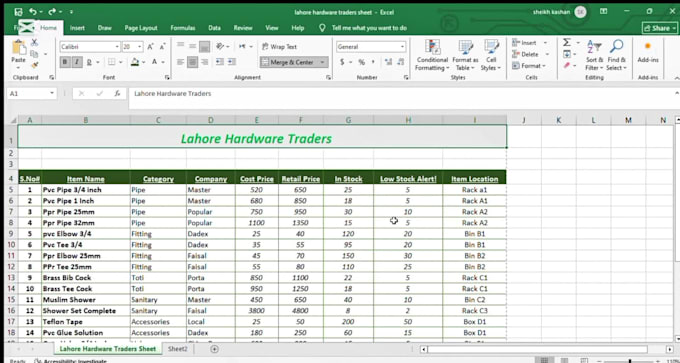Expand Conditional Formatting menu
This screenshot has width=680, height=363.
(x=432, y=55)
